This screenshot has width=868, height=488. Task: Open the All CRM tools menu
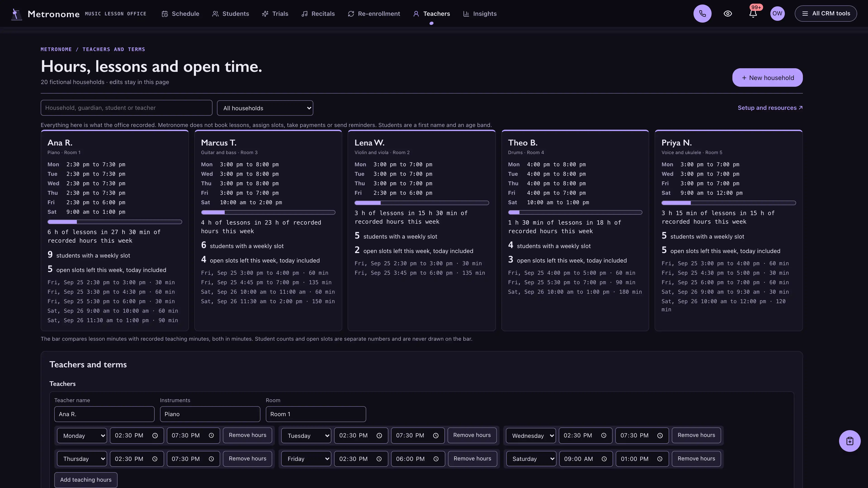pos(826,14)
